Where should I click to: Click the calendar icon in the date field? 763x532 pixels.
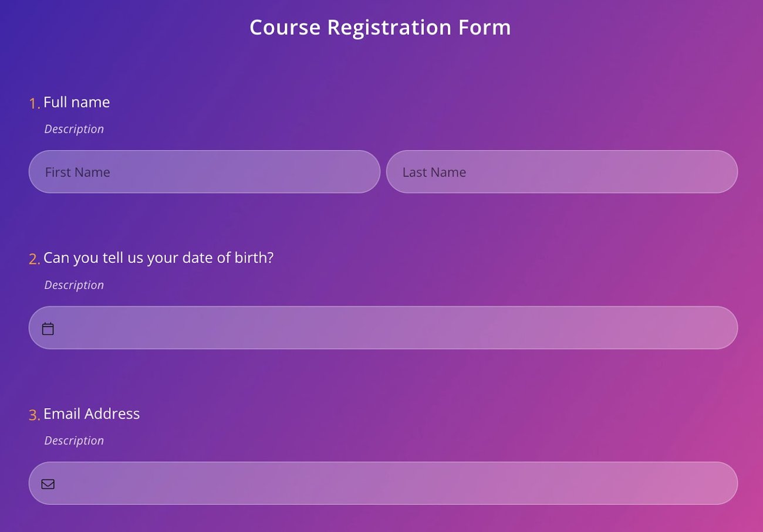click(x=48, y=328)
